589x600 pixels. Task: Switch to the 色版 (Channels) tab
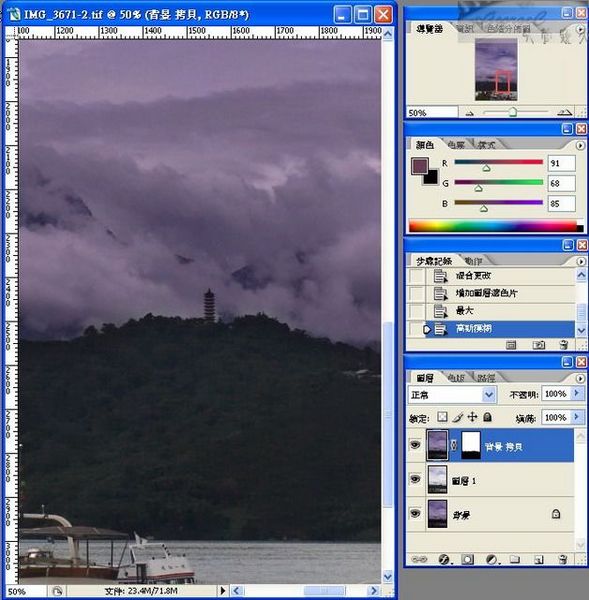pos(456,378)
